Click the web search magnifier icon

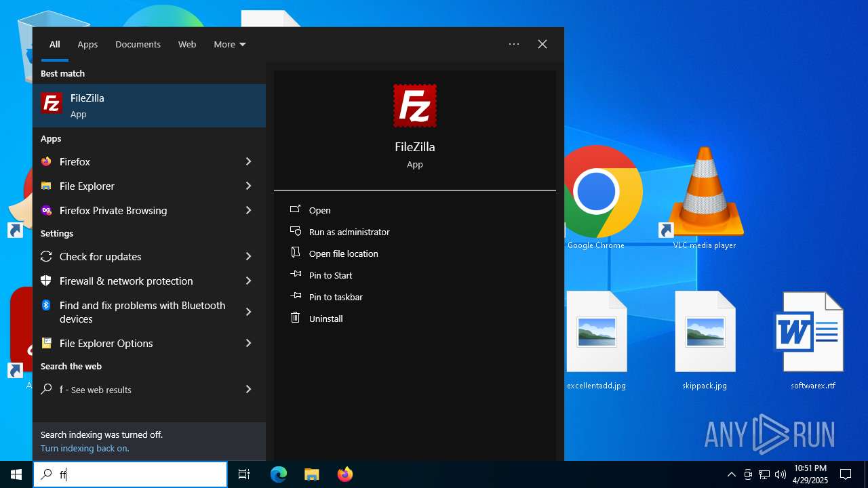tap(46, 389)
